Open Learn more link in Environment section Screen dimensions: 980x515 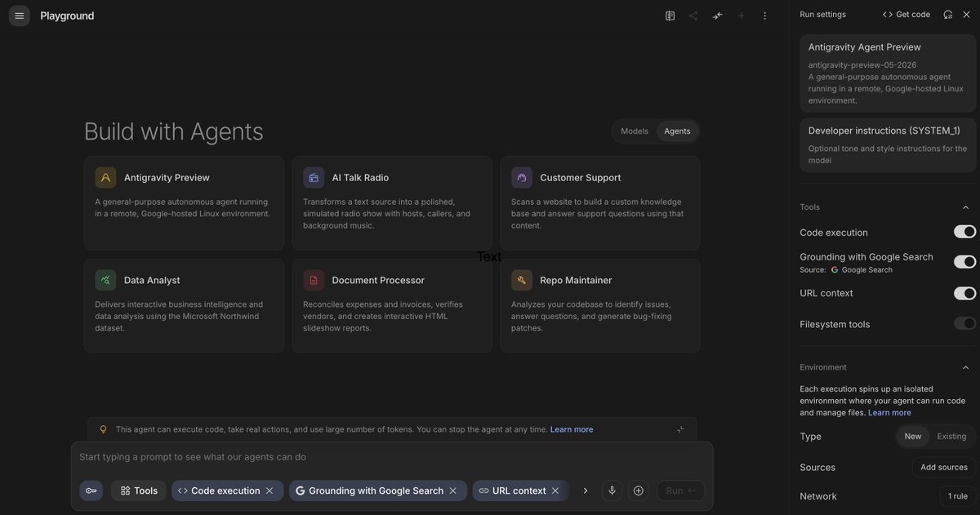[x=889, y=413]
